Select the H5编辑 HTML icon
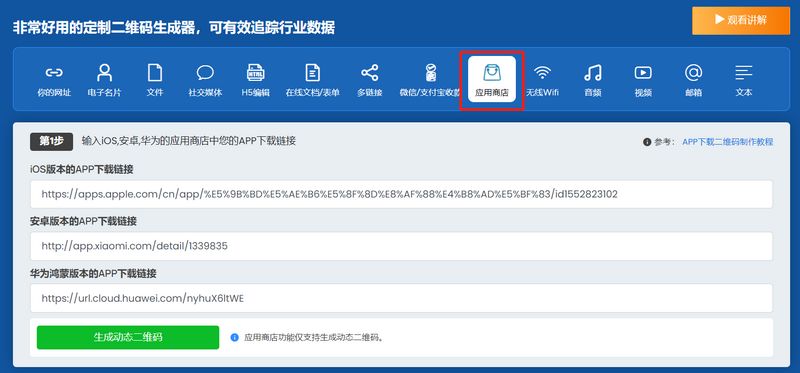This screenshot has width=800, height=373. [x=256, y=73]
